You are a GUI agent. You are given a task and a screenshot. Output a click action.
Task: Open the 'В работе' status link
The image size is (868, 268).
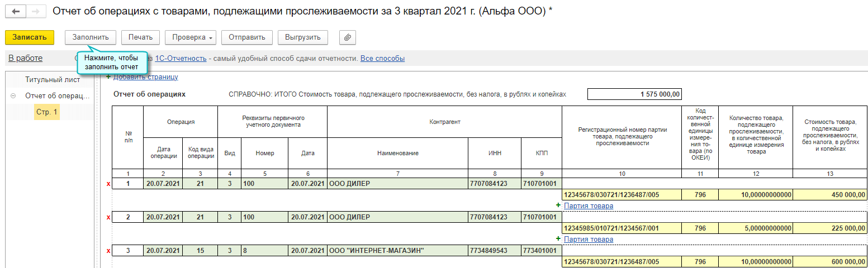tap(26, 58)
